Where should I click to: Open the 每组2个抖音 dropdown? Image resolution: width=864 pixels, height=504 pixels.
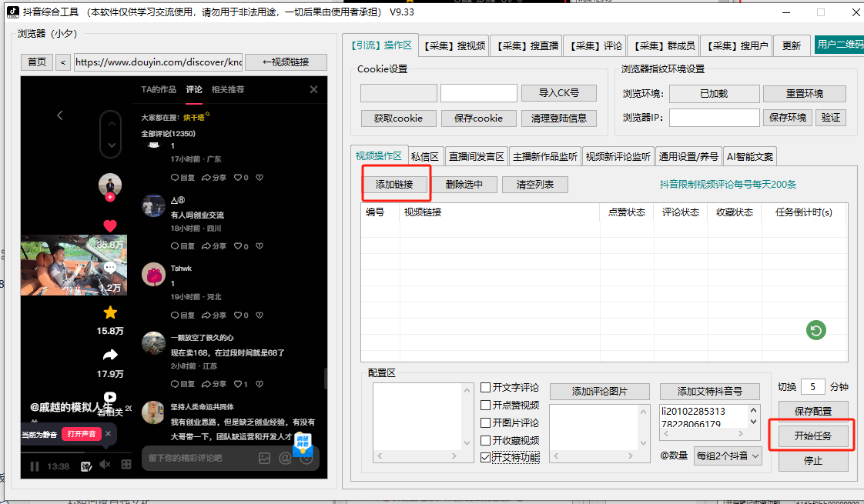tap(727, 456)
